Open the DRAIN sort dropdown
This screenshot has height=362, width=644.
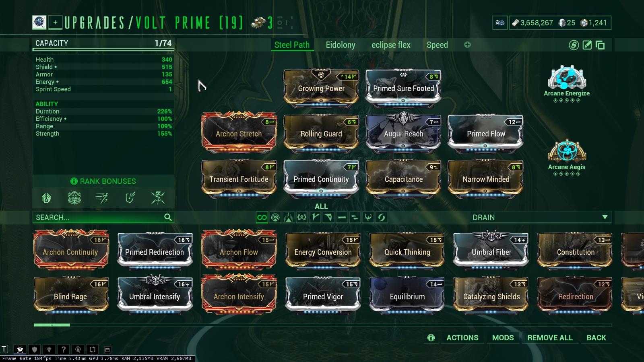(541, 217)
